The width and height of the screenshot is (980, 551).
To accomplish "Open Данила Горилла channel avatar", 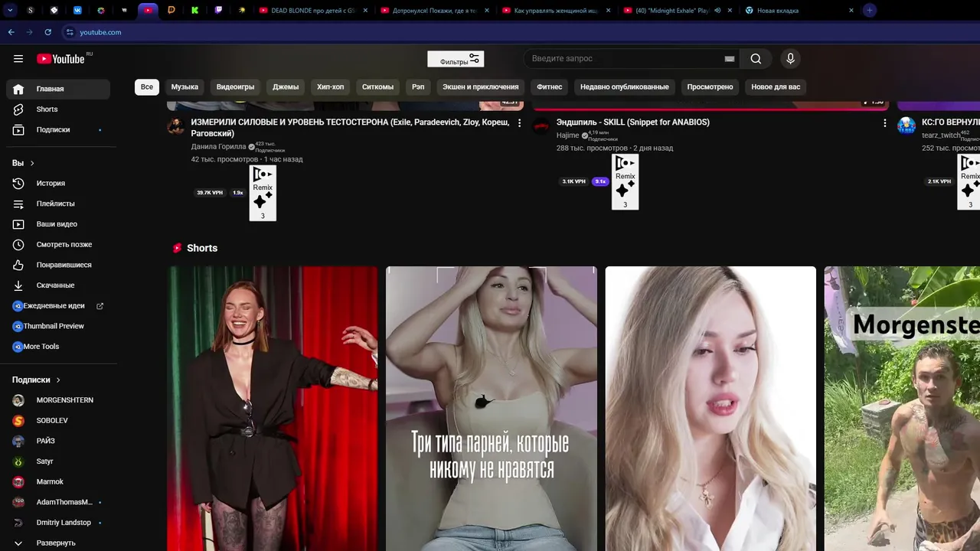I will (x=176, y=126).
